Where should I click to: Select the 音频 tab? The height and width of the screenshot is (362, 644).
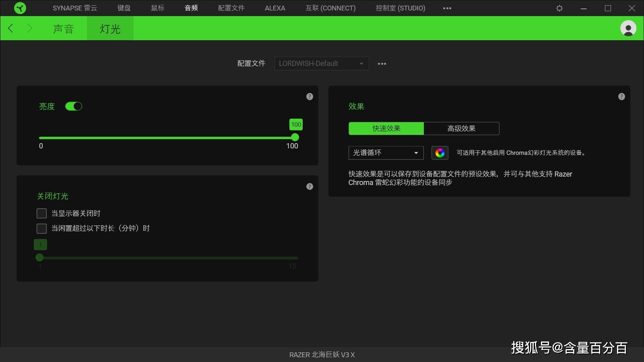(191, 8)
